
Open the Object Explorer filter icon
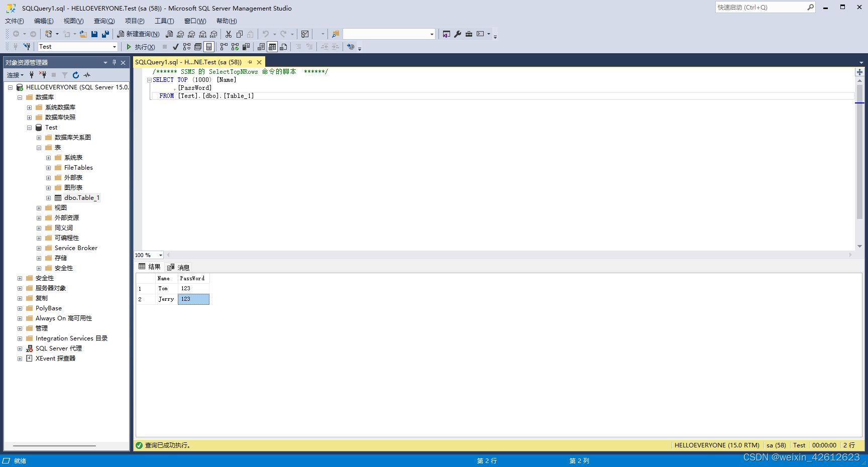[65, 75]
